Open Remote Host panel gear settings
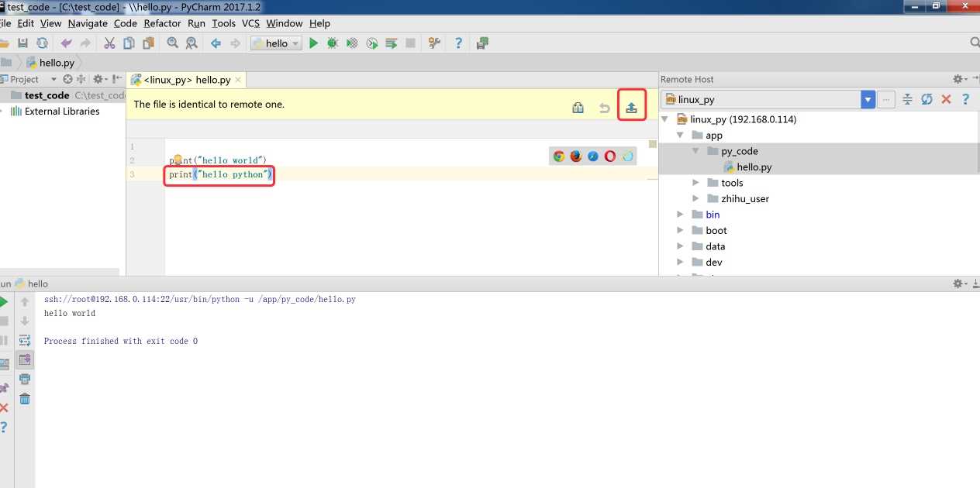980x488 pixels. tap(959, 79)
